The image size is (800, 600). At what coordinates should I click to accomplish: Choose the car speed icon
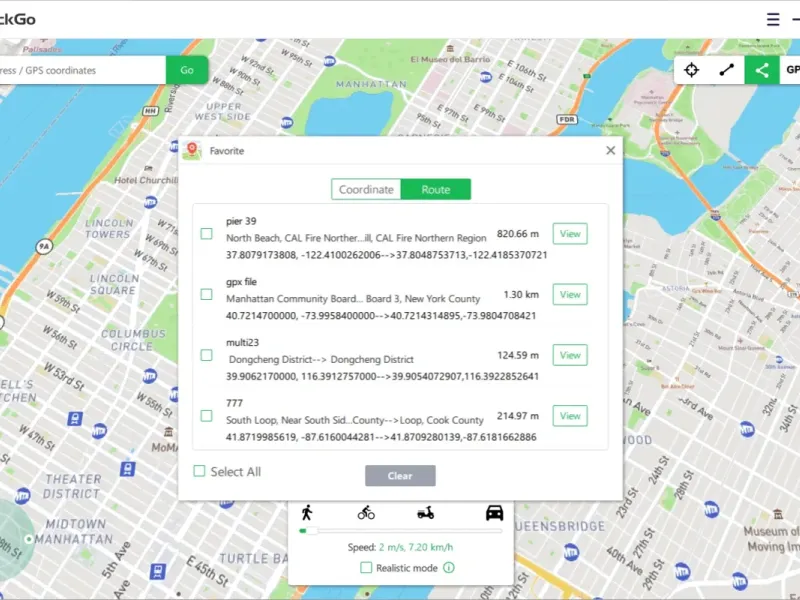coord(494,513)
